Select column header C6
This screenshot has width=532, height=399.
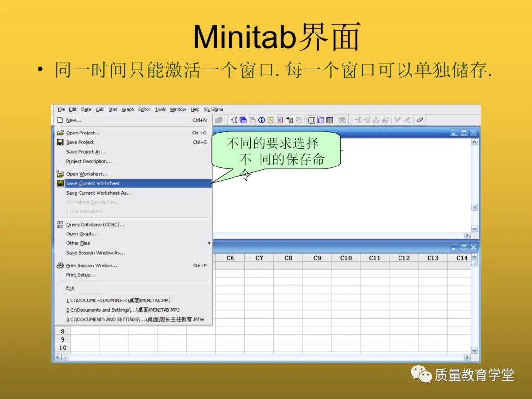point(230,258)
